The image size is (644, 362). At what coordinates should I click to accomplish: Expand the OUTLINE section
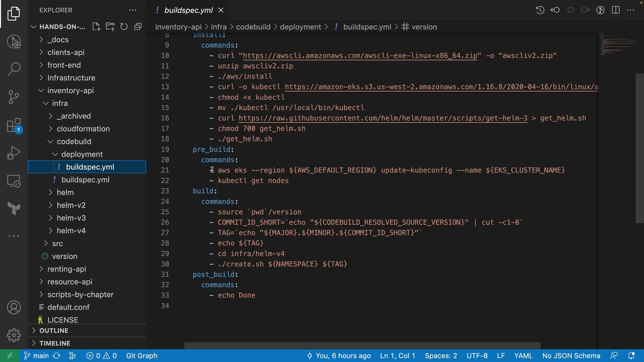[54, 330]
